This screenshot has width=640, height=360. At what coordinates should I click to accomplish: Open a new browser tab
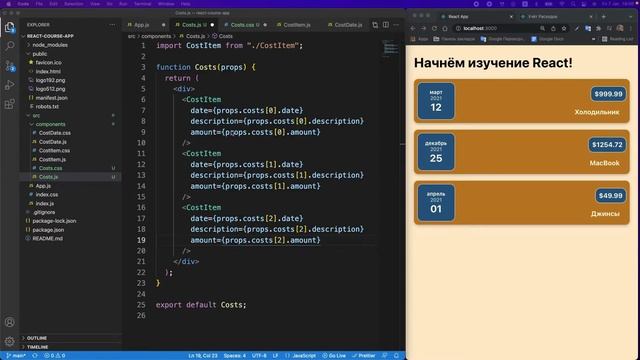coord(603,17)
